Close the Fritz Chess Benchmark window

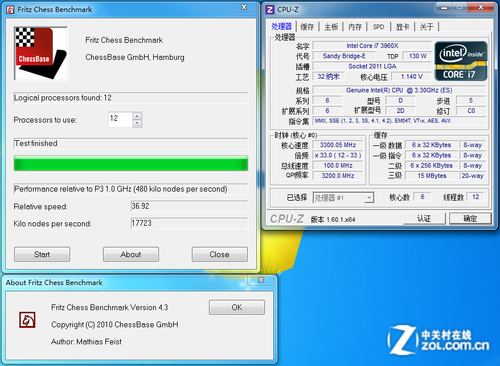(244, 7)
